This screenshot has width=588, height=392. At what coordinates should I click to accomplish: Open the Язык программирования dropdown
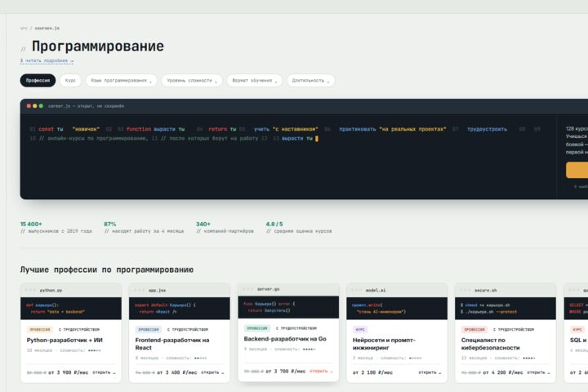pos(121,80)
